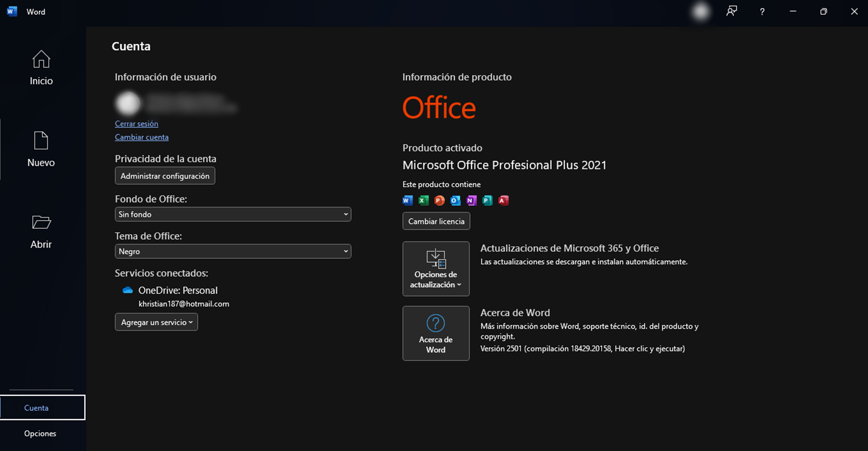The width and height of the screenshot is (868, 451).
Task: Click the Outlook product icon
Action: (455, 200)
